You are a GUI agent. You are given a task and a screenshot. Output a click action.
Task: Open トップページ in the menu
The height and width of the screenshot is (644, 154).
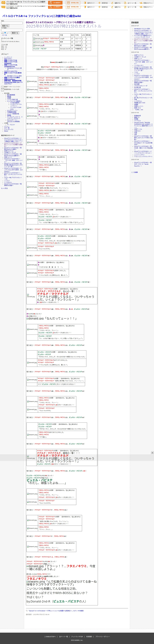(x=8, y=57)
